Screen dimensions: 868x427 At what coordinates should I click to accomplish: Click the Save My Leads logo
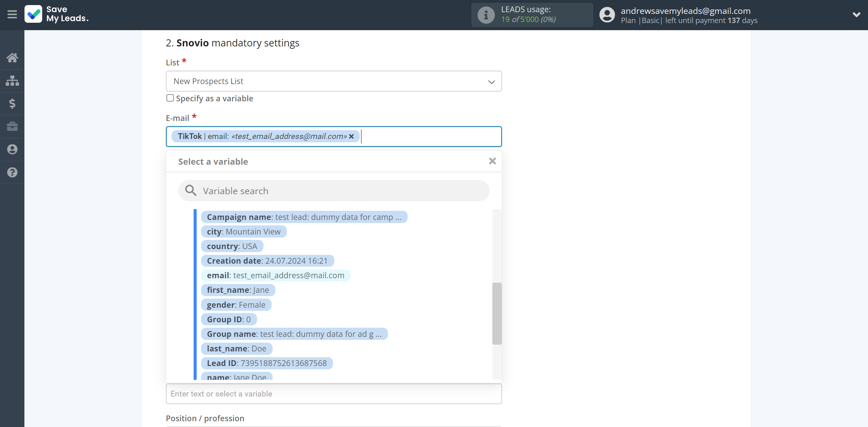click(x=57, y=14)
